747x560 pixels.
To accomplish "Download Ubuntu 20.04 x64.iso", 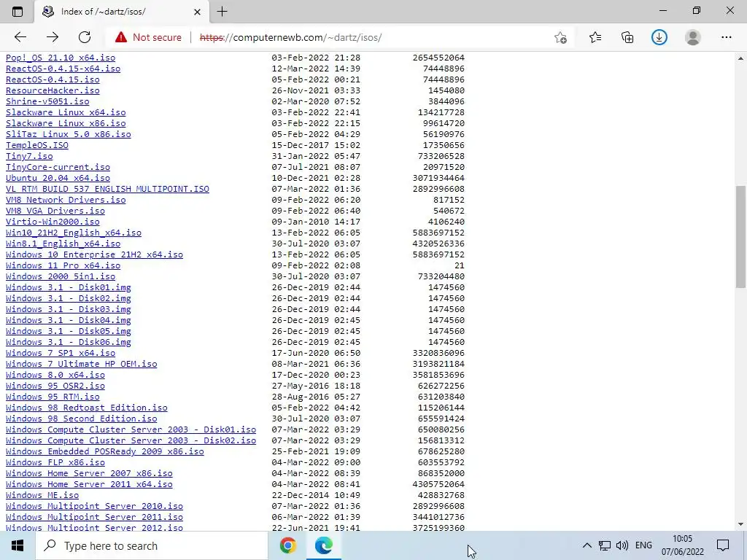I will tap(58, 178).
